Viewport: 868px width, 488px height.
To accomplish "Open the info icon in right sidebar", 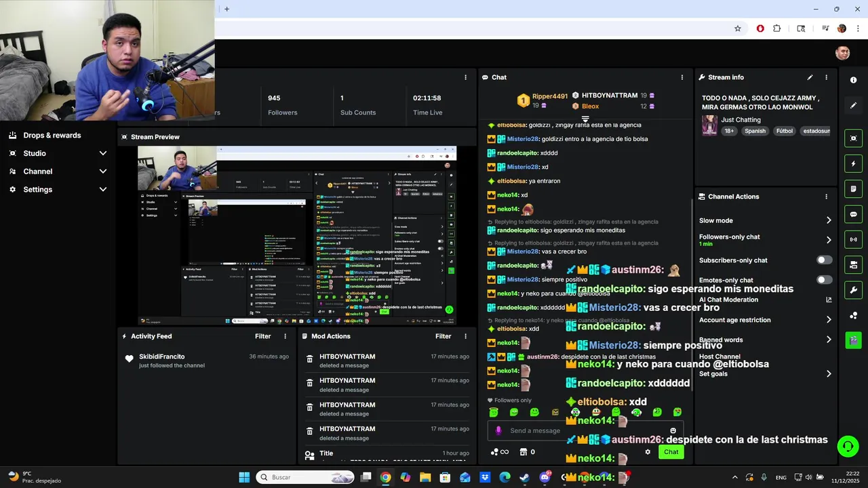I will pos(853,80).
